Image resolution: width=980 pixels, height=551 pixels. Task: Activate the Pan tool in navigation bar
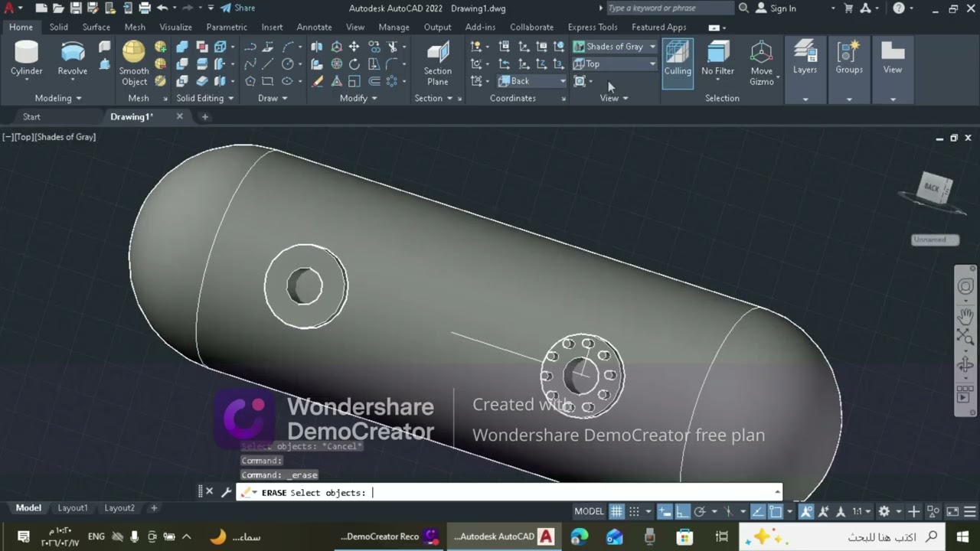coord(965,315)
